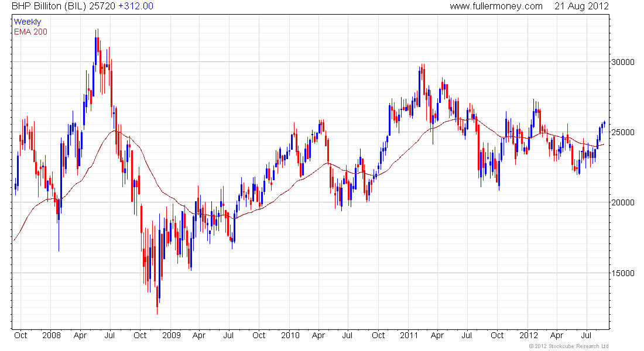
Task: Click the 21 Aug 2012 date label
Action: pyautogui.click(x=581, y=6)
